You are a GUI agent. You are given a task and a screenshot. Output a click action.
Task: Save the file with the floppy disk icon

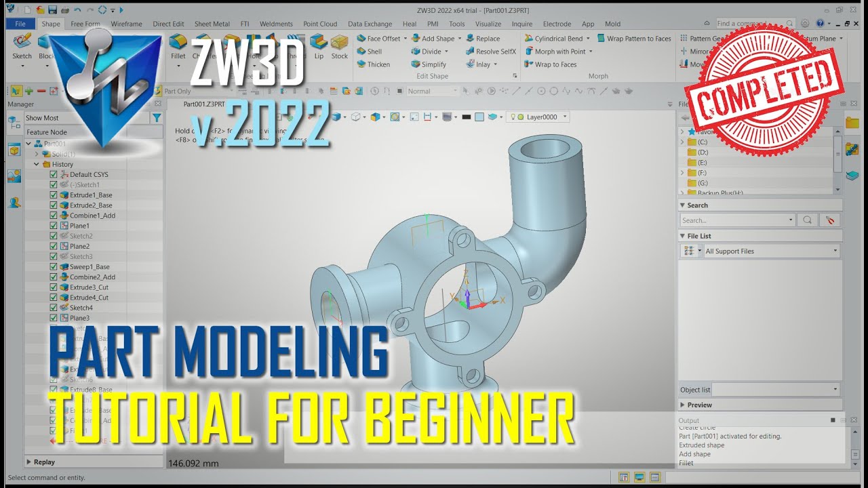click(52, 9)
